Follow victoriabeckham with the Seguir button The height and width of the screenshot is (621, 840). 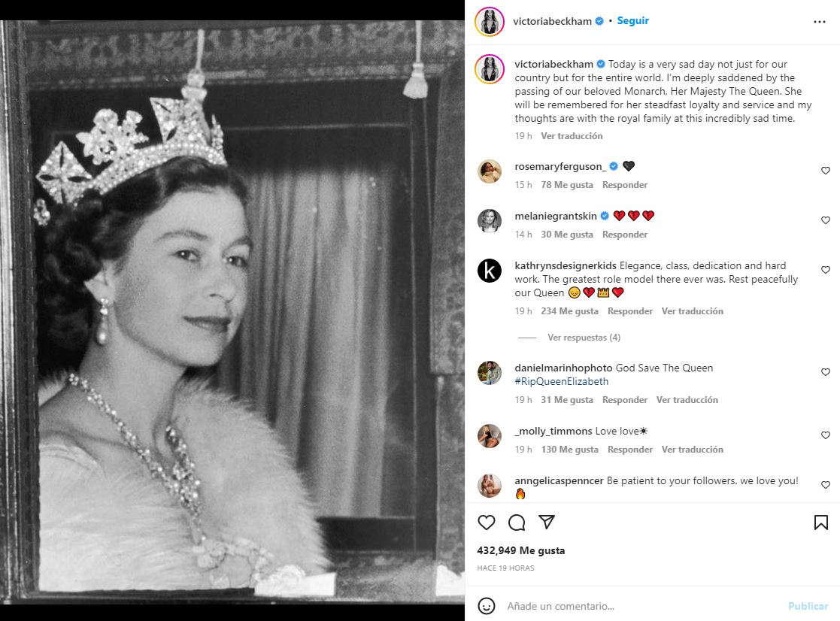[x=632, y=21]
